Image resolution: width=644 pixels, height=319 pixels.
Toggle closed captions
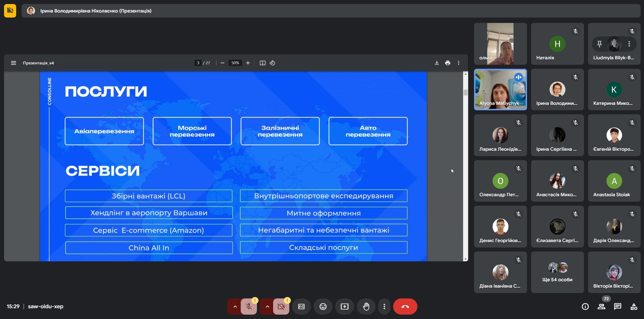click(301, 307)
